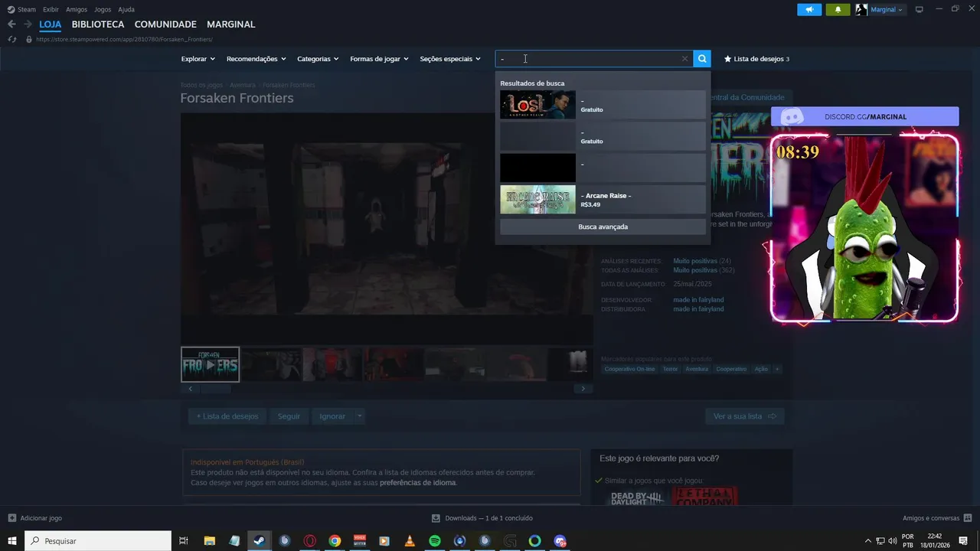Click Ver a sua lista button
The width and height of the screenshot is (980, 551).
point(744,416)
